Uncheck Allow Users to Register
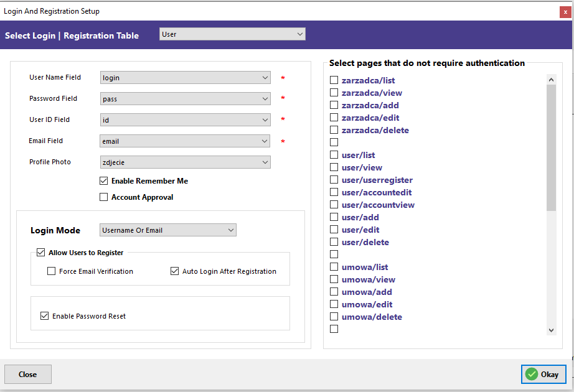Viewport: 574px width, 392px height. 40,252
